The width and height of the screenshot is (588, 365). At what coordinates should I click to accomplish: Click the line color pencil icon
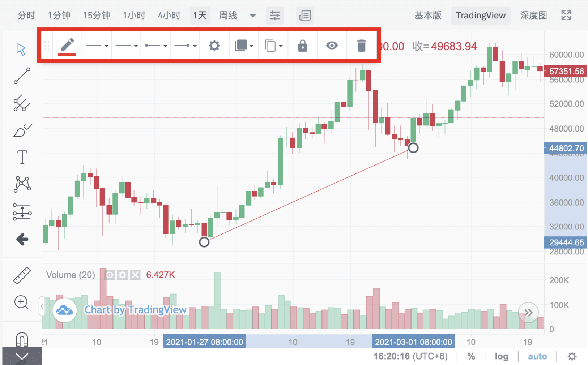[x=67, y=46]
